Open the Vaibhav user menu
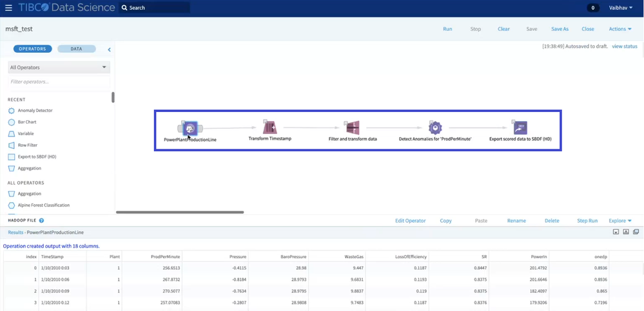The width and height of the screenshot is (644, 311). coord(621,8)
